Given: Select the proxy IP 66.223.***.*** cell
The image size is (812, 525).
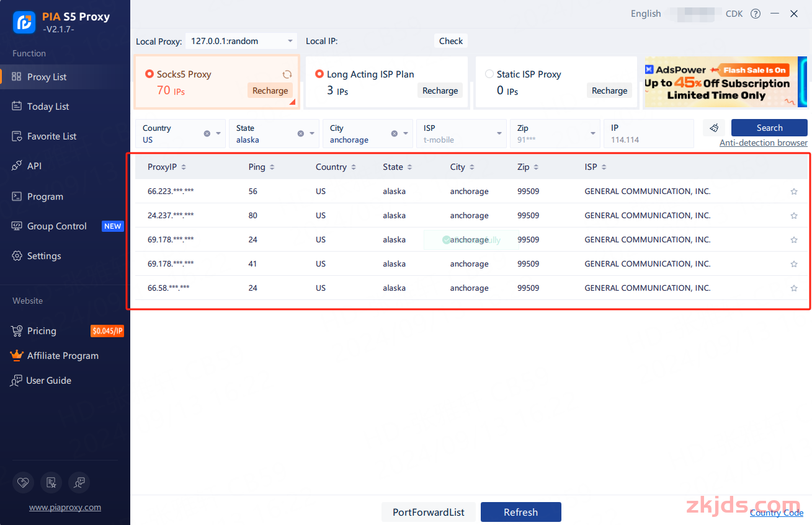Looking at the screenshot, I should tap(171, 192).
